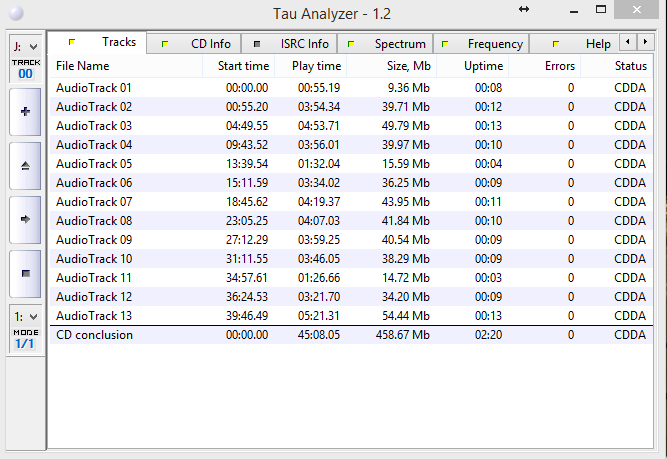Select the AudioTrack 06 row
This screenshot has height=459, width=667.
click(x=351, y=183)
